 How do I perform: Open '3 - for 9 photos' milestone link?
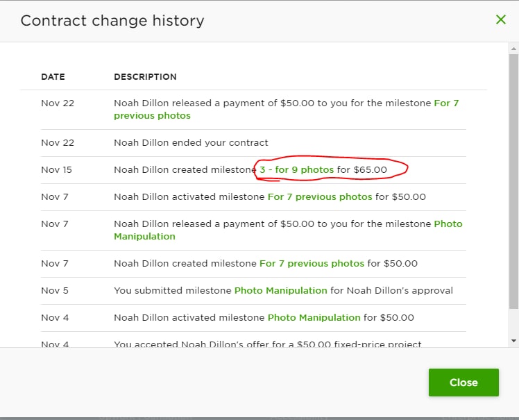point(296,169)
